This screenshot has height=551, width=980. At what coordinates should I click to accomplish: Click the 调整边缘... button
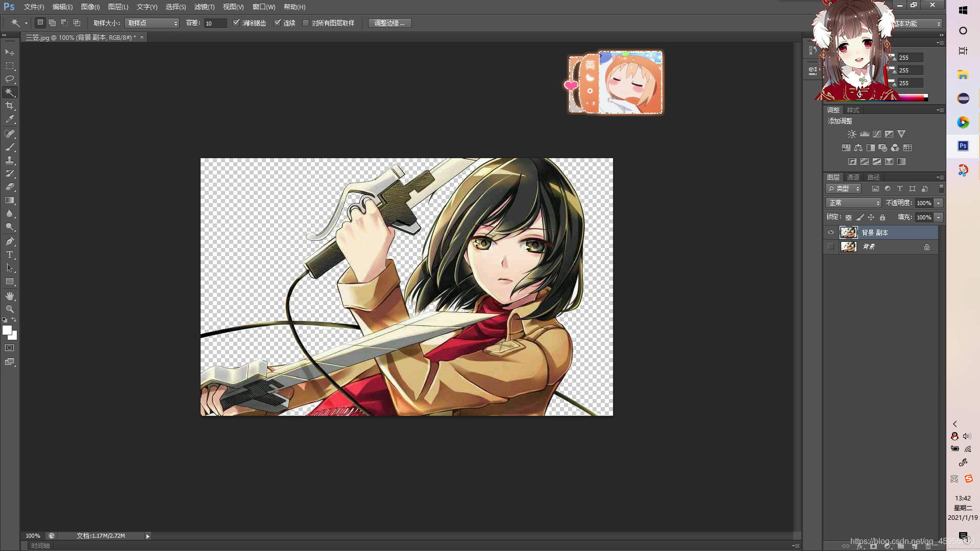[389, 23]
